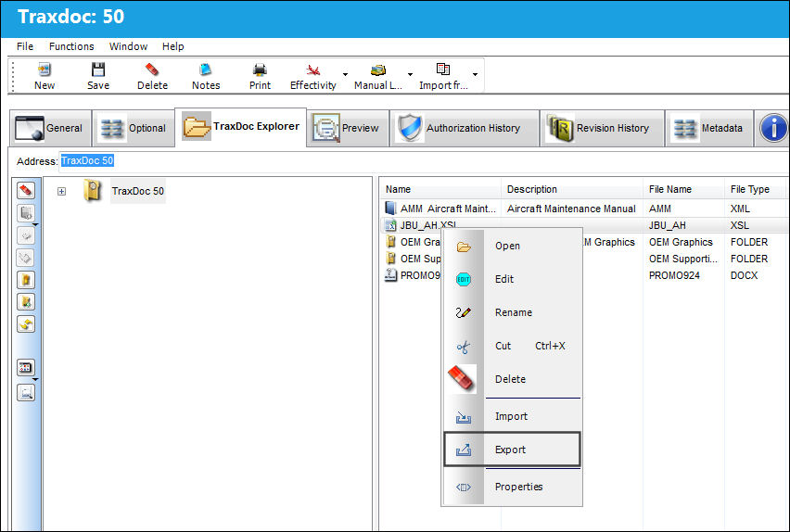The image size is (790, 532).
Task: Click the OEM Gra... folder icon
Action: [x=390, y=242]
